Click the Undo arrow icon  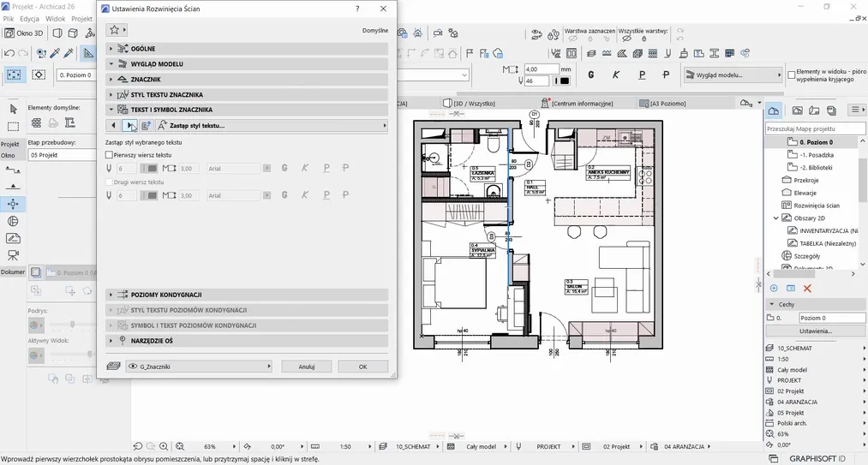click(x=9, y=53)
